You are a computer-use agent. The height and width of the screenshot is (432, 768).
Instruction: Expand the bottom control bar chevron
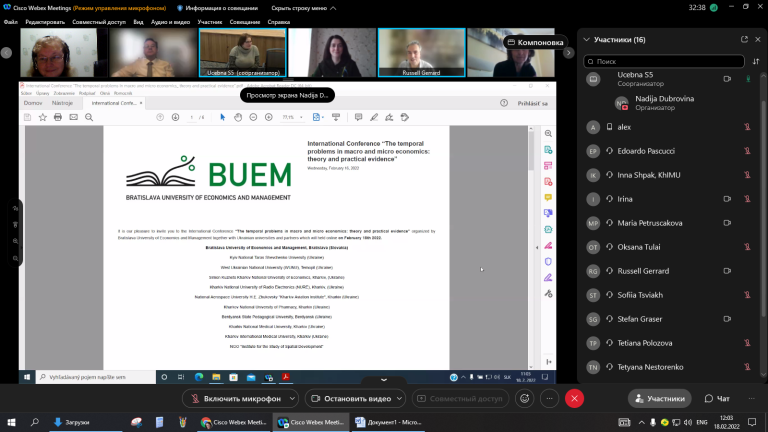(384, 380)
